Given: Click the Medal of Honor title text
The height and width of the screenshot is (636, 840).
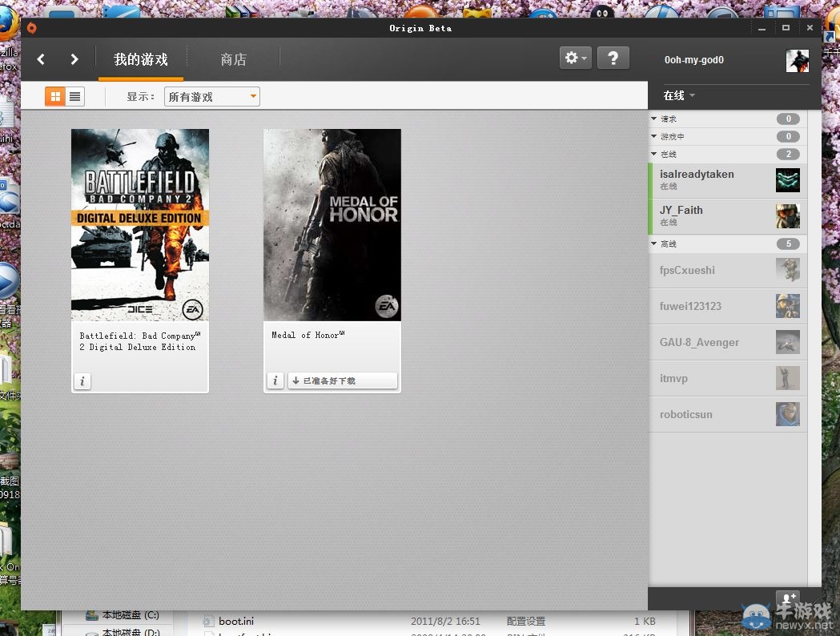Looking at the screenshot, I should (x=307, y=335).
